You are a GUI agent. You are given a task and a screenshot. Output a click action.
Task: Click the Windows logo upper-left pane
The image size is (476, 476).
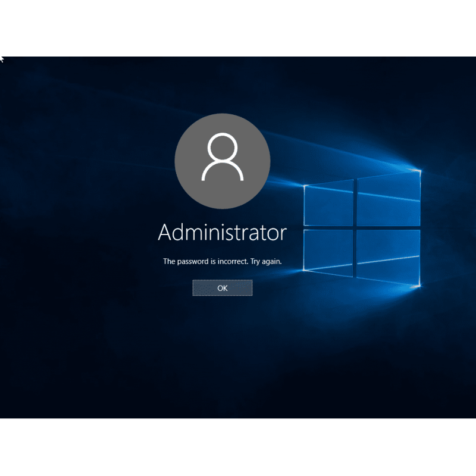(x=328, y=203)
